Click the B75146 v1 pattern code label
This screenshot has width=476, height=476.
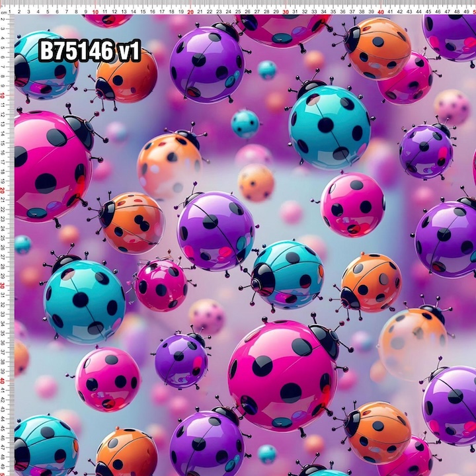pos(90,51)
